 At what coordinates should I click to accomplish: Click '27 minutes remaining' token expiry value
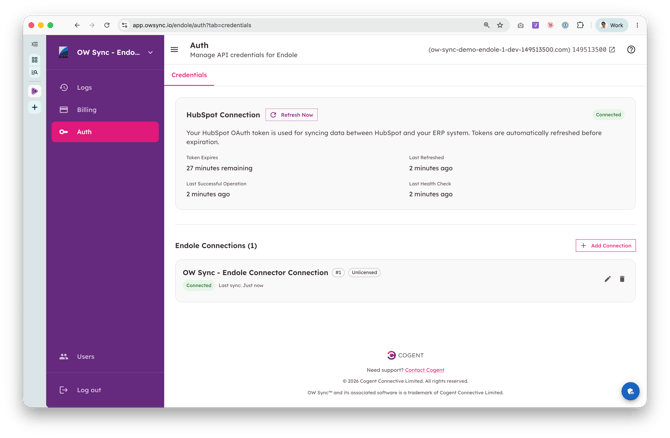[219, 168]
